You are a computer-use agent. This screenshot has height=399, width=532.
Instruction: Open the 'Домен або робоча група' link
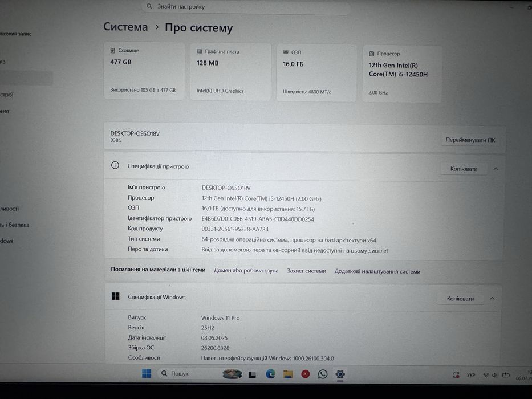(246, 270)
